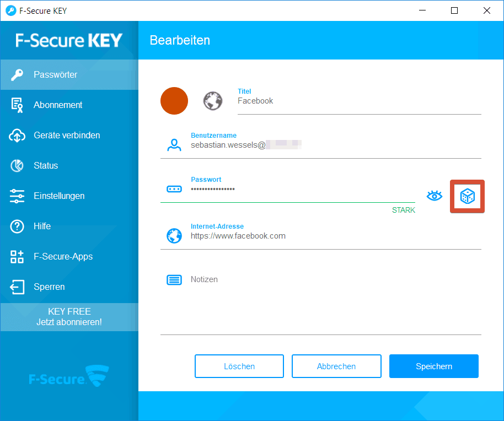The width and height of the screenshot is (504, 421).
Task: Minimize the F-Secure KEY window
Action: pyautogui.click(x=422, y=10)
